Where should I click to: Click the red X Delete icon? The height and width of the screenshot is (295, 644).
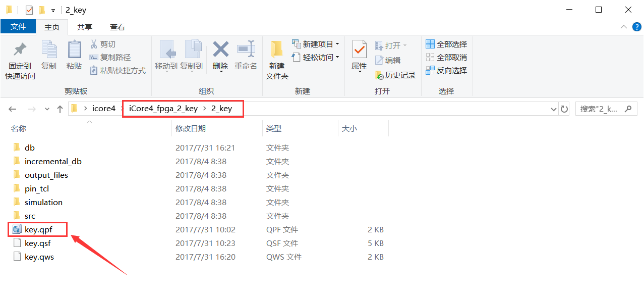(x=220, y=51)
